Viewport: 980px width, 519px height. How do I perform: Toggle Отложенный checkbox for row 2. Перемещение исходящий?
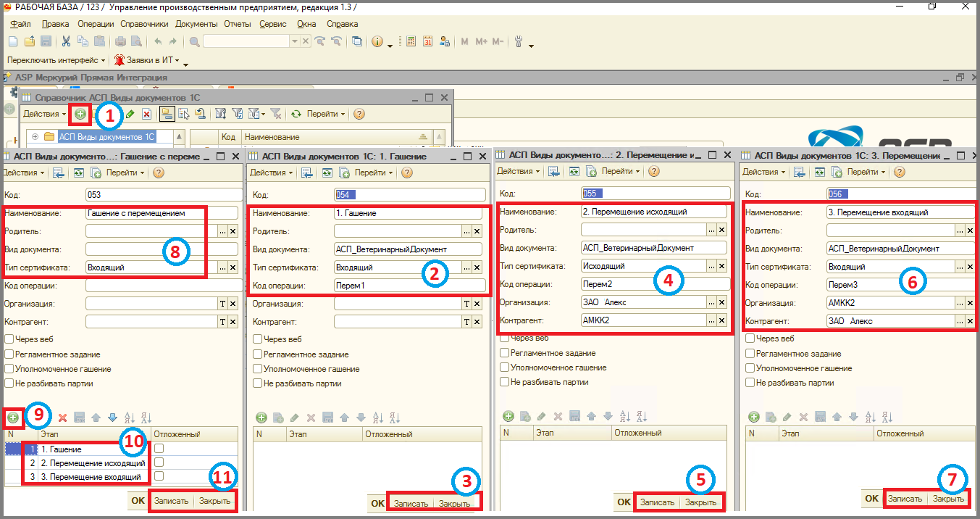click(x=159, y=462)
